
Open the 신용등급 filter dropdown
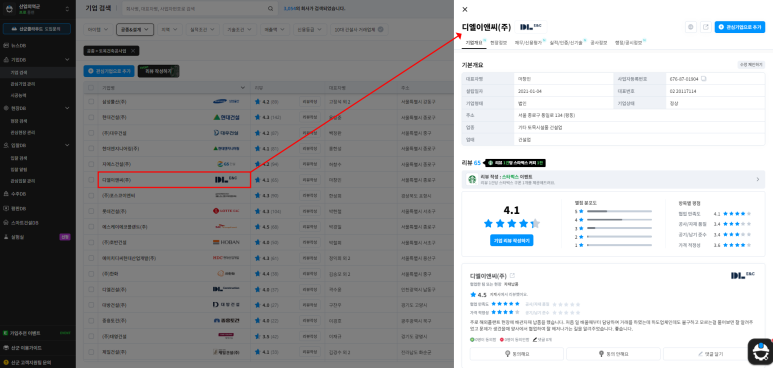pos(310,30)
